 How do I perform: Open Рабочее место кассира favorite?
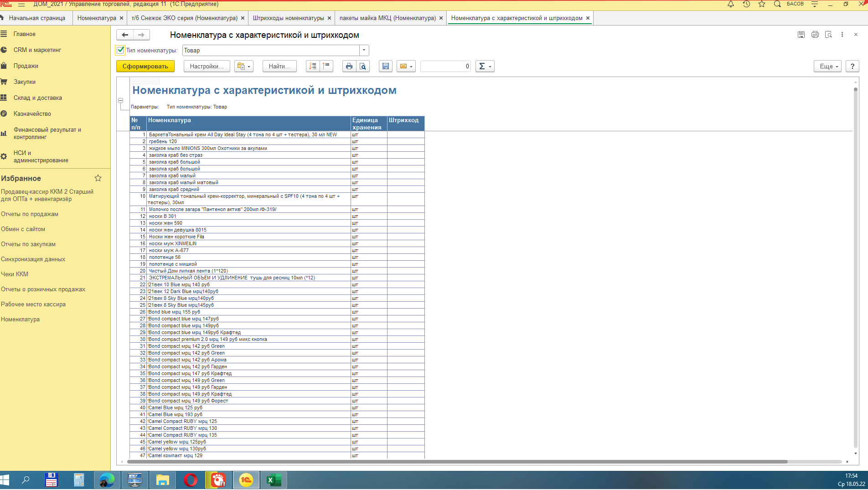click(33, 304)
